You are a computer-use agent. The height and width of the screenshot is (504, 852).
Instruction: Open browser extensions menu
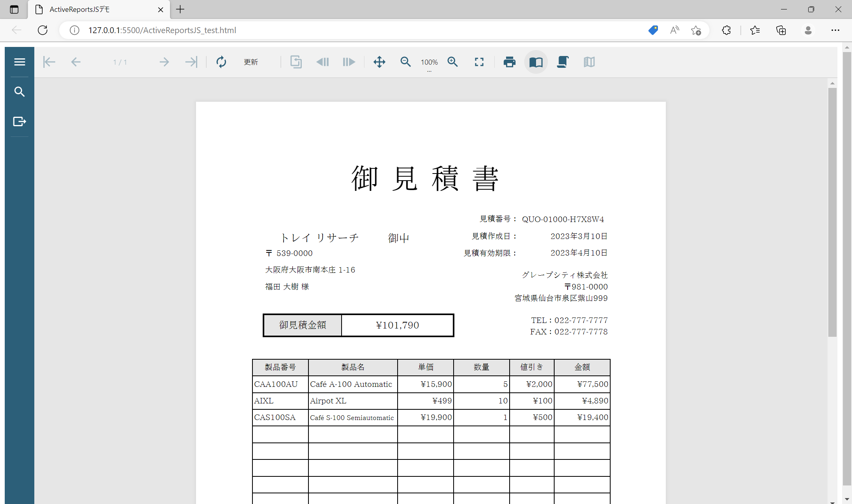pos(726,30)
